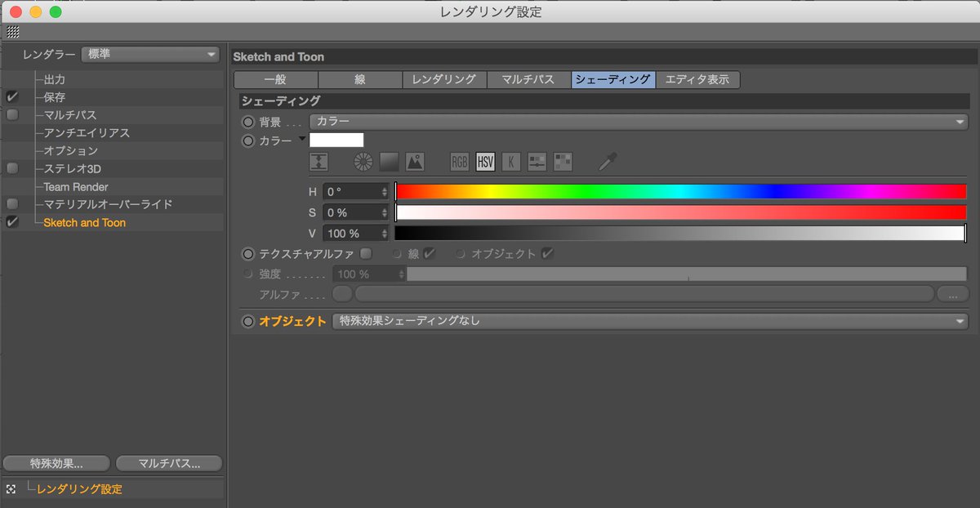This screenshot has height=508, width=980.
Task: Click the 特殊効果... button
Action: point(56,464)
